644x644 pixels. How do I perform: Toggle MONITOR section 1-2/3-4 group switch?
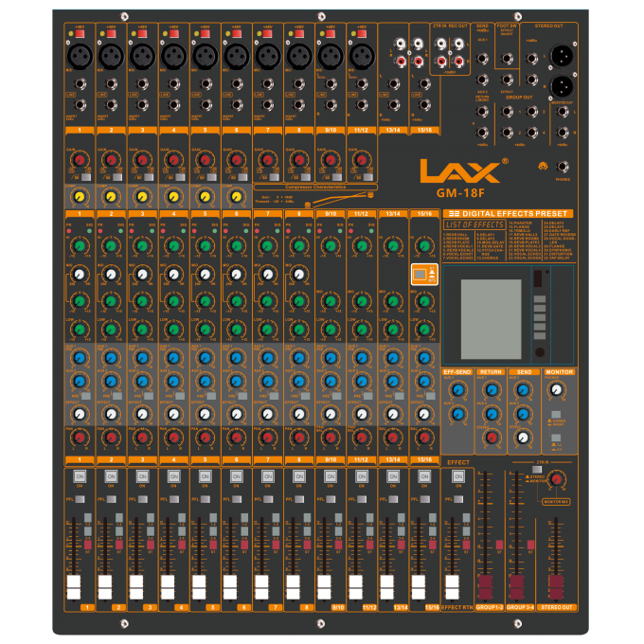(556, 438)
